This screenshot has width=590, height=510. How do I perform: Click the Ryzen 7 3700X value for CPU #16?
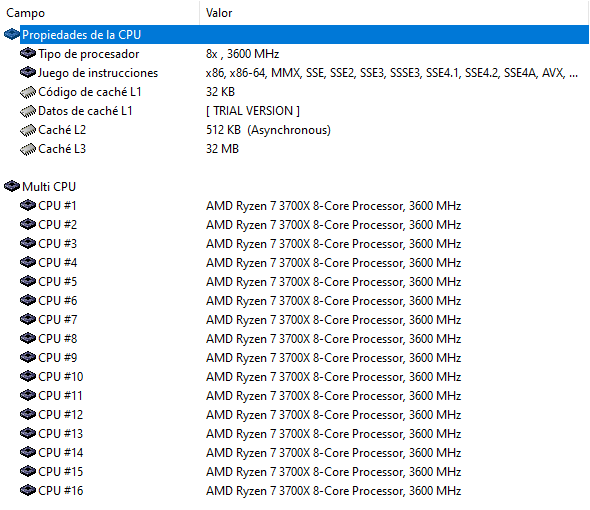coord(333,490)
